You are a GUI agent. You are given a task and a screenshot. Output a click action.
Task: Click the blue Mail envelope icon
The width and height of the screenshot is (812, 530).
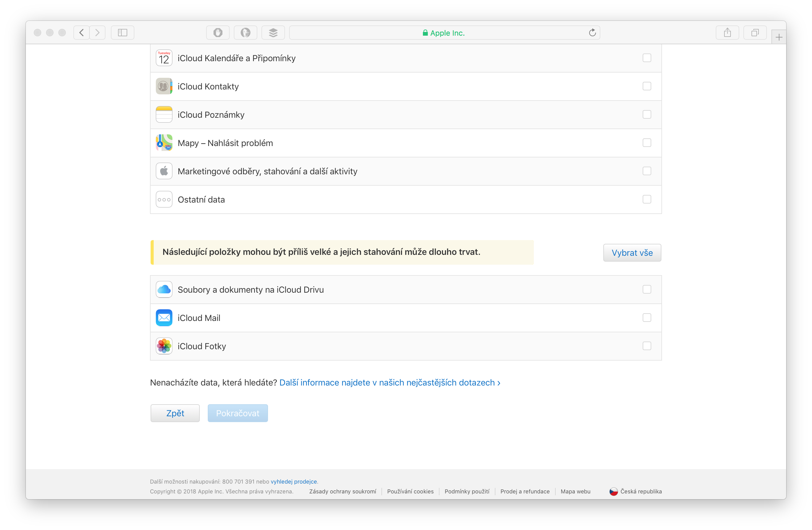coord(164,318)
